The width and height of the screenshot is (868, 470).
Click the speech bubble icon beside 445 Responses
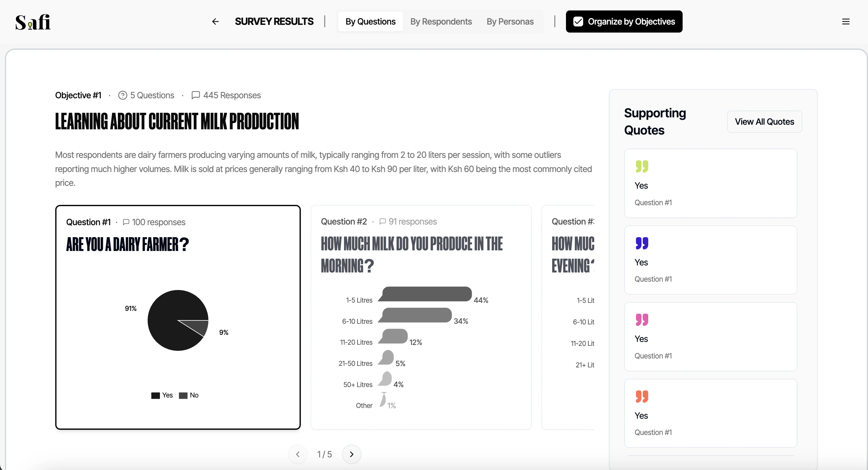(x=196, y=95)
